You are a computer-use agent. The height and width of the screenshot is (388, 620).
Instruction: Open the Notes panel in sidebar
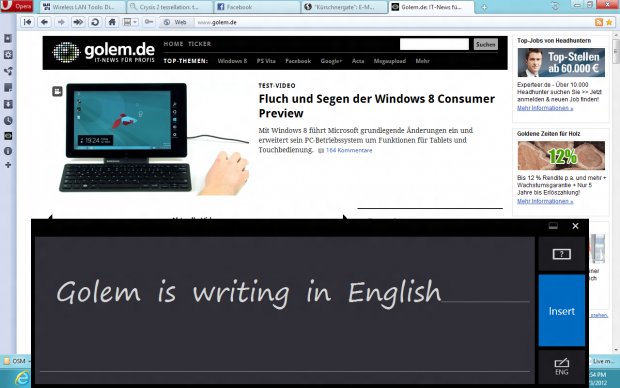(x=8, y=87)
